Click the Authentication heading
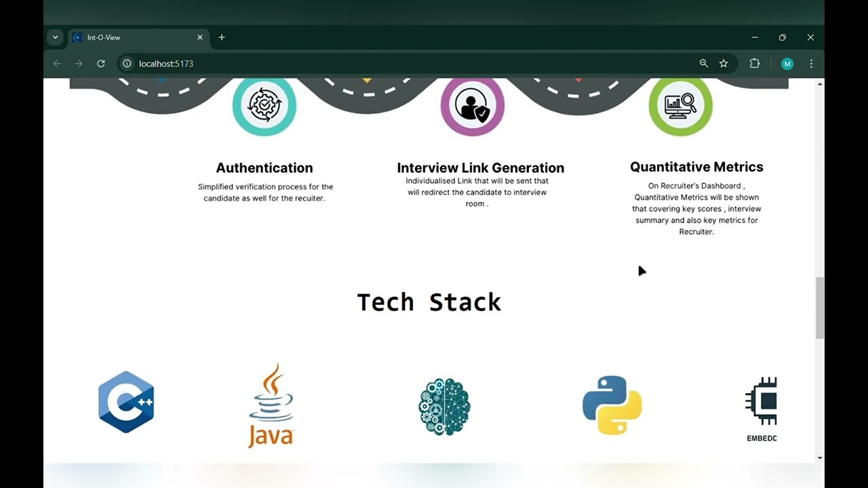 click(264, 167)
